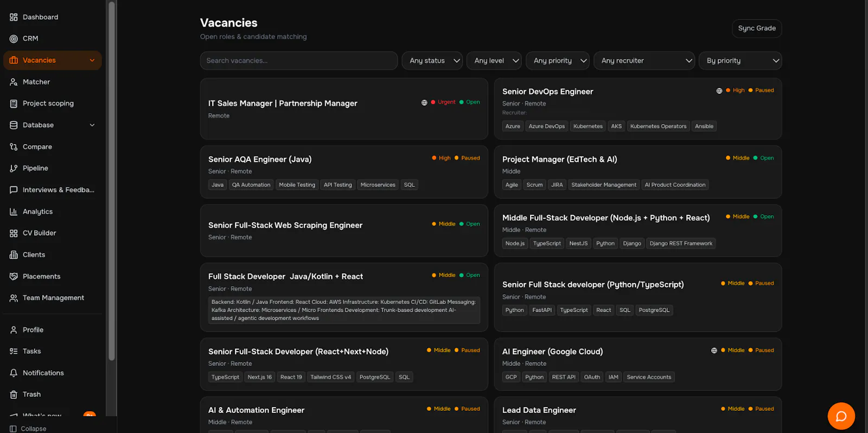The height and width of the screenshot is (433, 868).
Task: Click the Matcher person-search icon
Action: pos(14,82)
